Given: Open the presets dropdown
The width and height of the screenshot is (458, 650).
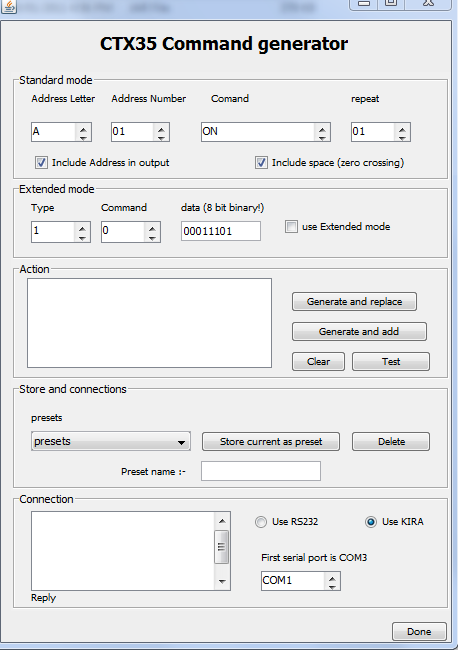Looking at the screenshot, I should [x=111, y=441].
